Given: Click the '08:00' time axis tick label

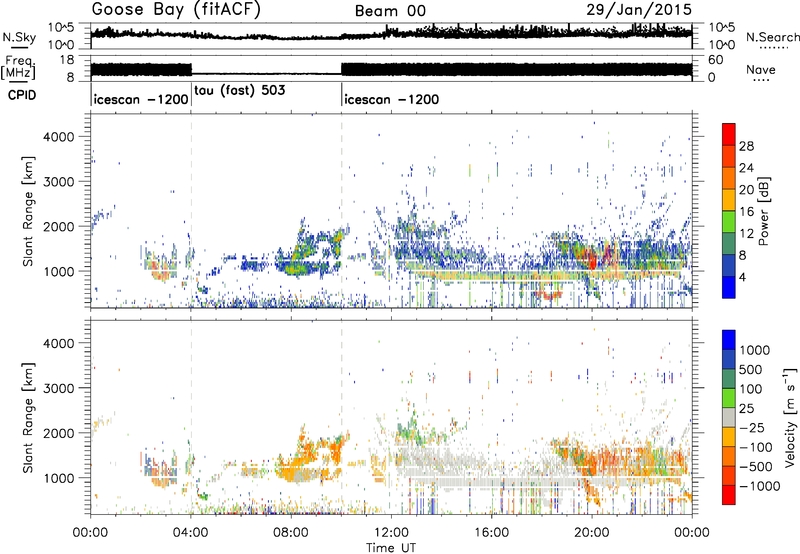Looking at the screenshot, I should click(290, 533).
